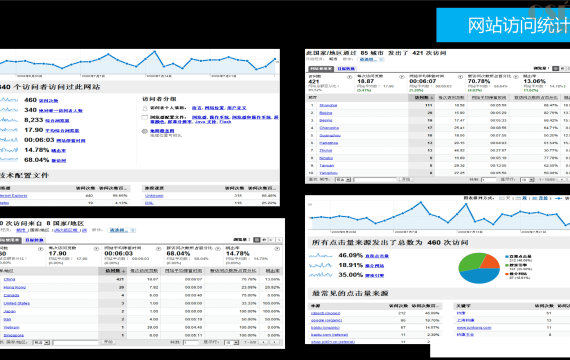The height and width of the screenshot is (360, 570).
Task: Click the sparkline icon beside 8,233
Action: [9, 120]
